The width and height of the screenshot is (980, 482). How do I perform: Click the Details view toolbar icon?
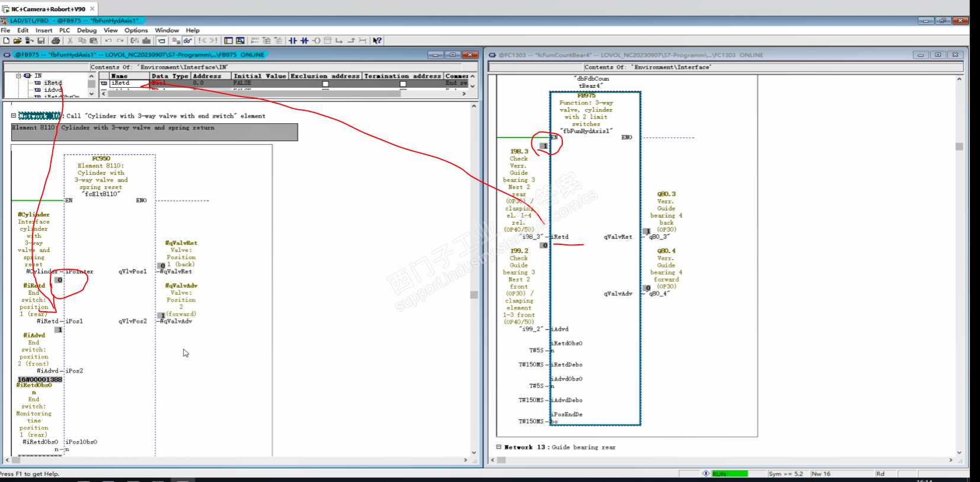point(240,41)
